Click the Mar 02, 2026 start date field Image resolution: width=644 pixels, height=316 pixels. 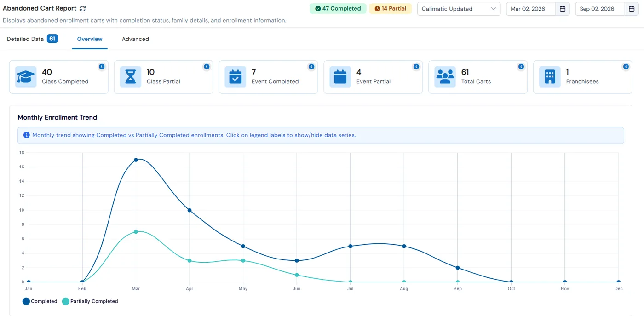(x=531, y=9)
